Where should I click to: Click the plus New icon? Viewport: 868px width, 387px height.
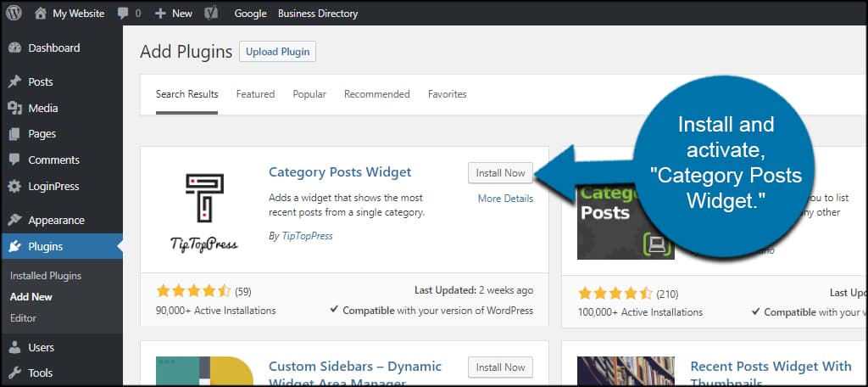point(160,14)
